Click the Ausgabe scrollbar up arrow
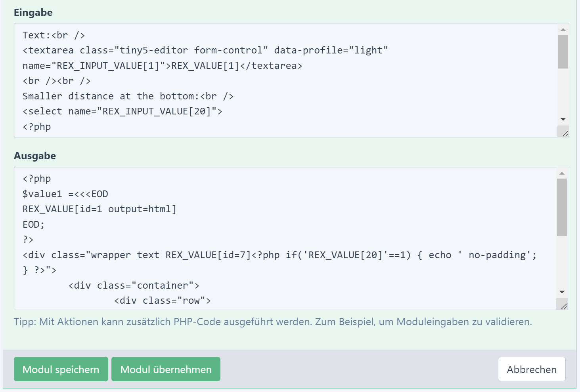580x392 pixels. 562,173
